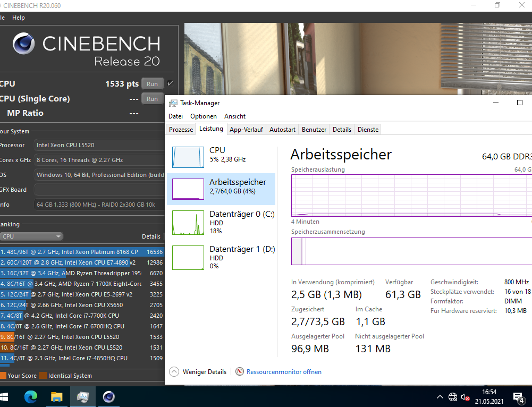Switch to Cinebench taskbar icon

click(109, 397)
